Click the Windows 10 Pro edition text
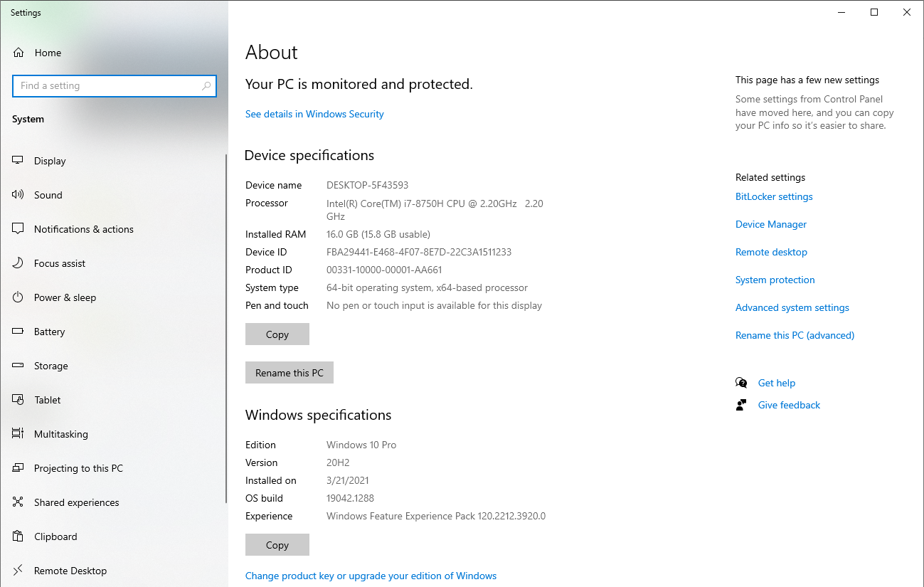Viewport: 924px width, 587px height. 361,445
